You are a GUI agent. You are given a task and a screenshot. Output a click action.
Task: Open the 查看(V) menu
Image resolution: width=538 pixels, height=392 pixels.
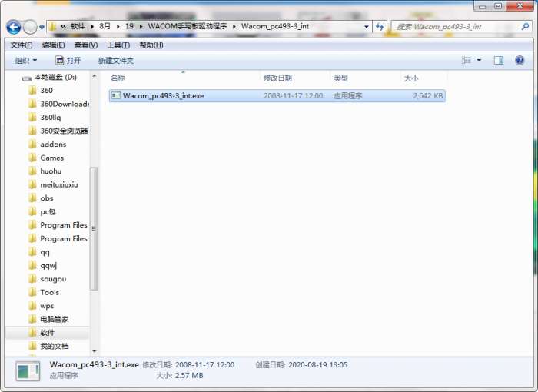(86, 45)
